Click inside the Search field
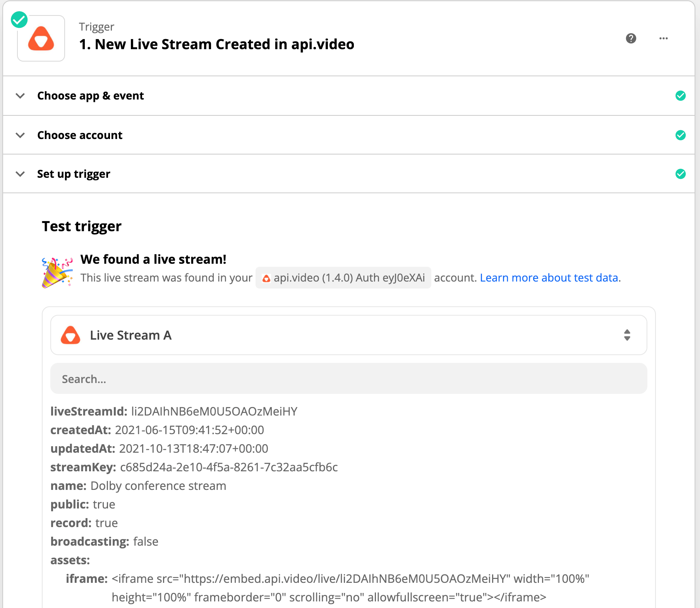 click(348, 378)
